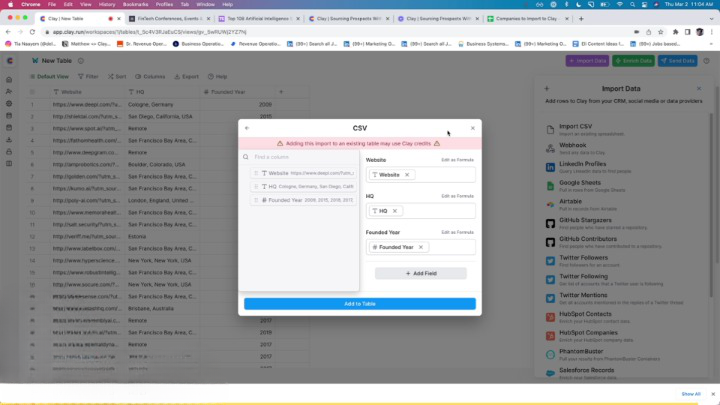Select HubSpot Contacts import source
Image resolution: width=720 pixels, height=405 pixels.
click(x=624, y=317)
